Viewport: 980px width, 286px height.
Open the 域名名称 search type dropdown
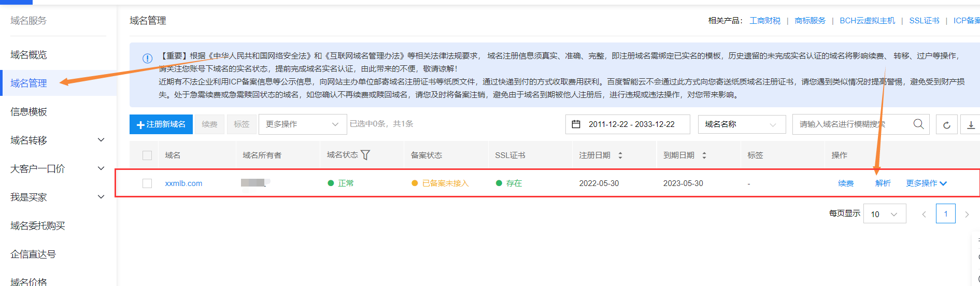pos(742,124)
